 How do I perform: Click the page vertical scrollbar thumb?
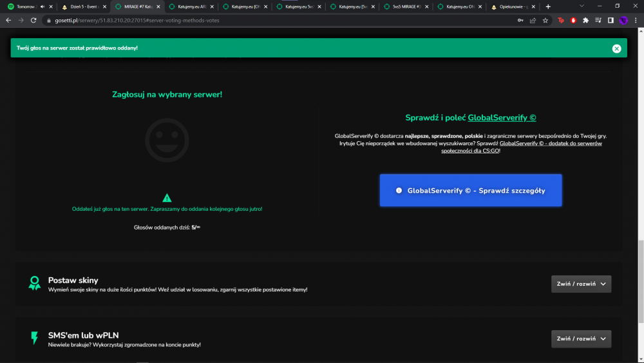tap(641, 282)
